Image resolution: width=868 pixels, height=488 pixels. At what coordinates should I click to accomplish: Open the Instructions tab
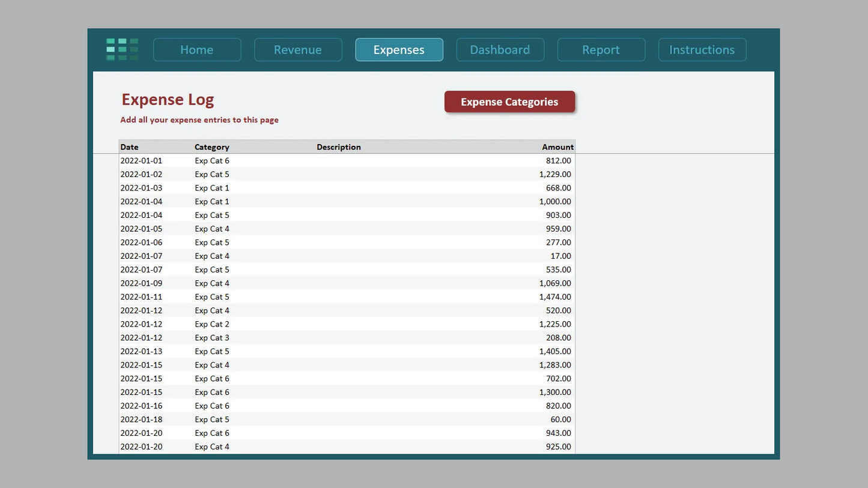pyautogui.click(x=702, y=50)
